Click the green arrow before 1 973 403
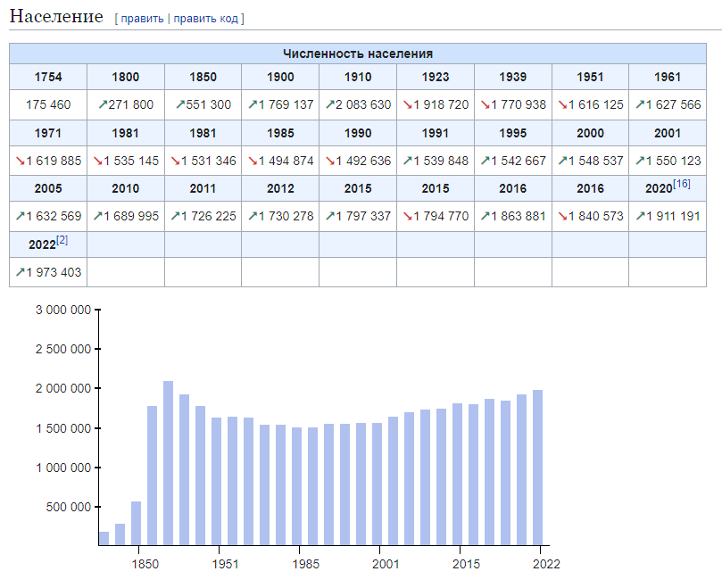Screen dimensions: 722x588 coord(21,272)
